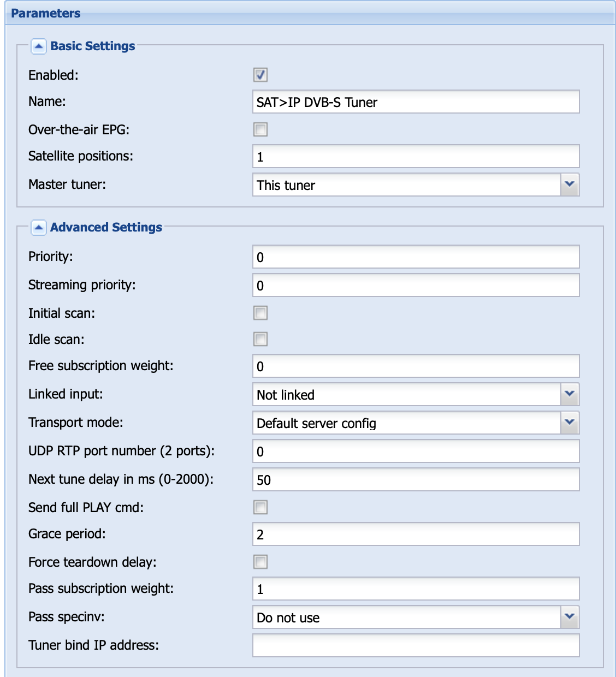Open the Linked input dropdown arrow
This screenshot has height=677, width=616.
pos(570,394)
